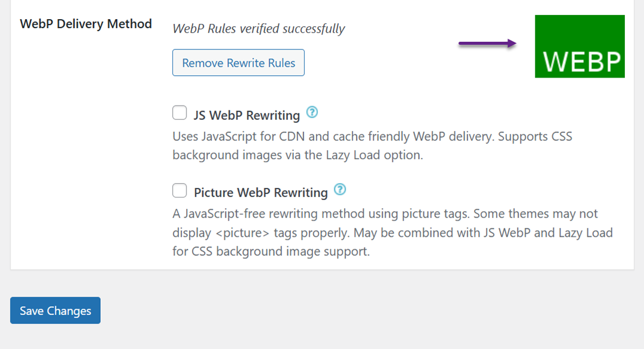Viewport: 644px width, 349px height.
Task: Click the purple arrow pointing to WEBP badge
Action: pyautogui.click(x=487, y=44)
